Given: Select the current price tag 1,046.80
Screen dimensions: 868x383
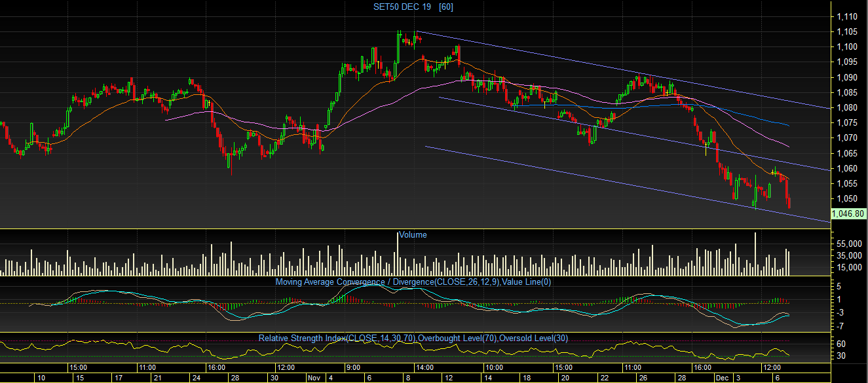Looking at the screenshot, I should (x=848, y=213).
